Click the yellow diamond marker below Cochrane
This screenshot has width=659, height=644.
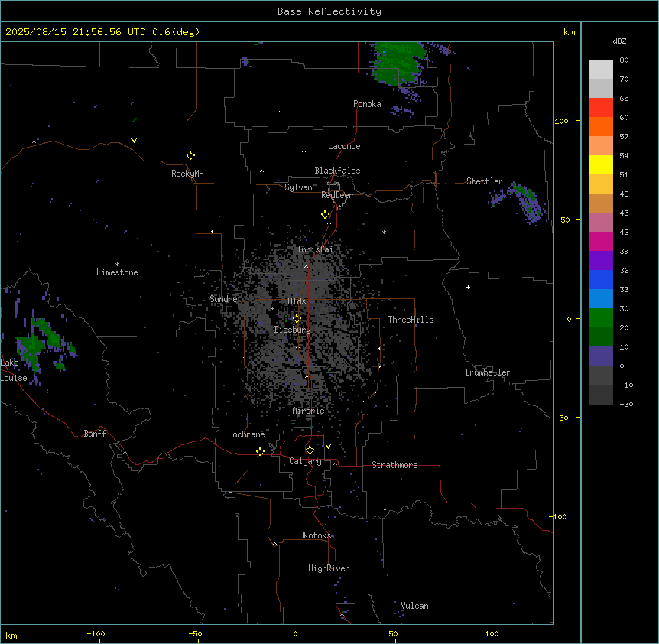[260, 451]
